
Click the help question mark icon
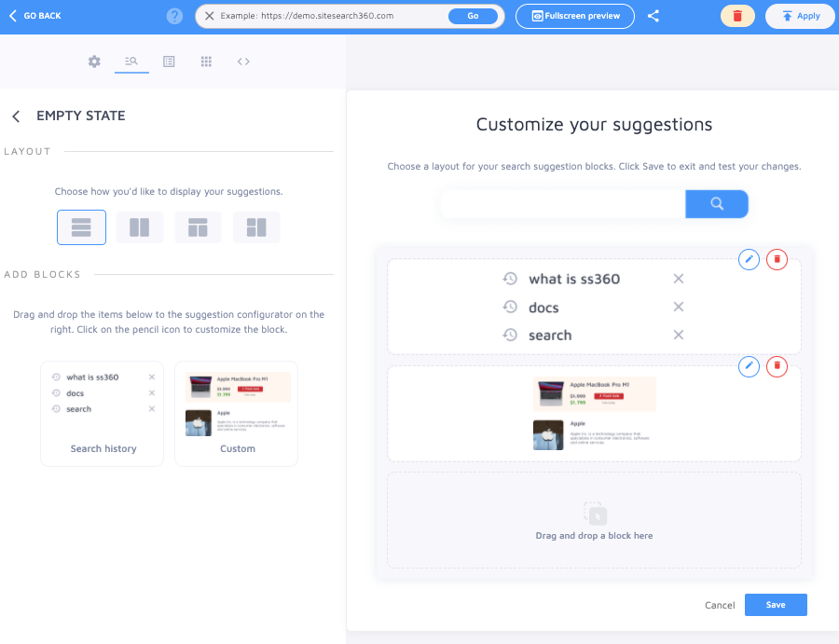click(x=173, y=16)
